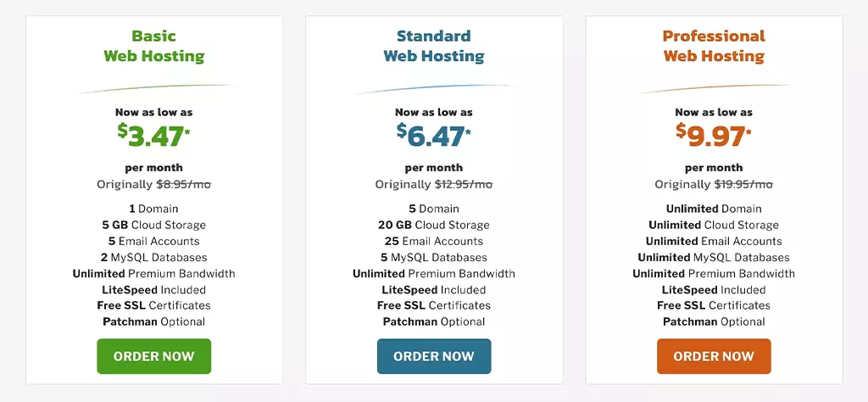This screenshot has height=402, width=868.
Task: Click the 20 GB Cloud Storage feature
Action: [x=434, y=225]
